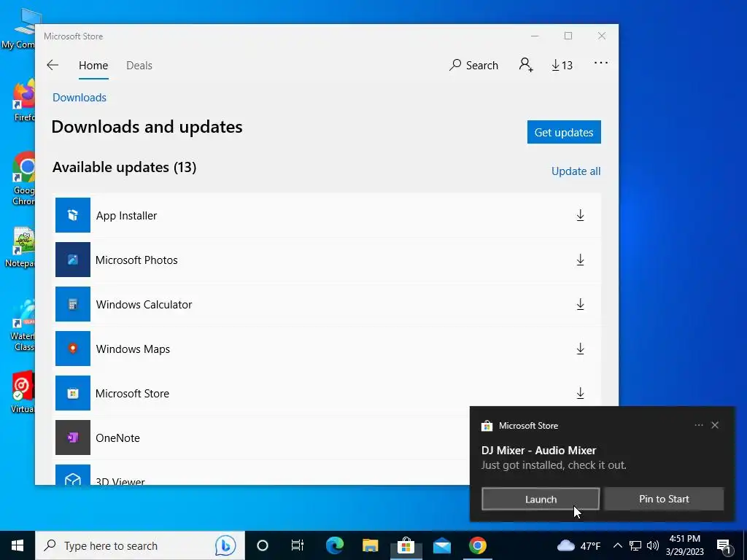Click the Bing icon in the search box

click(225, 545)
